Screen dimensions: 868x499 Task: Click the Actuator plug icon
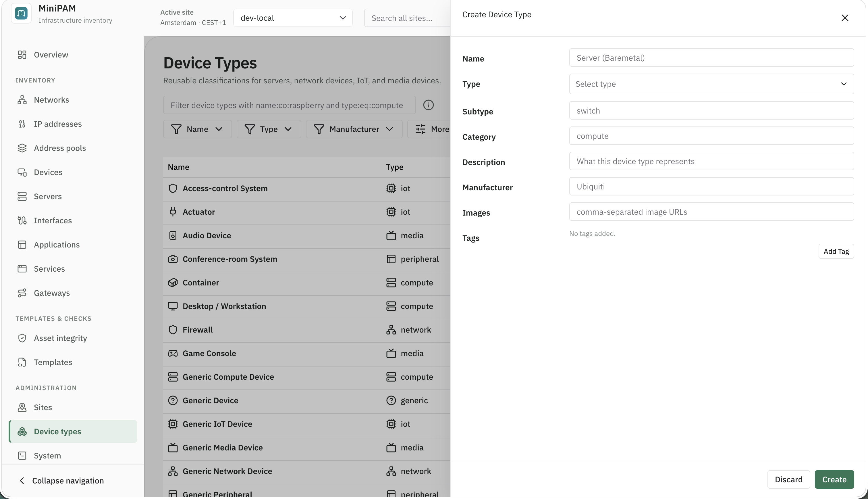173,212
